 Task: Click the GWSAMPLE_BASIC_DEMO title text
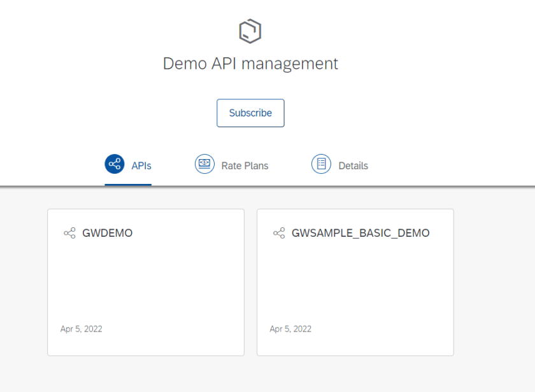[x=360, y=233]
